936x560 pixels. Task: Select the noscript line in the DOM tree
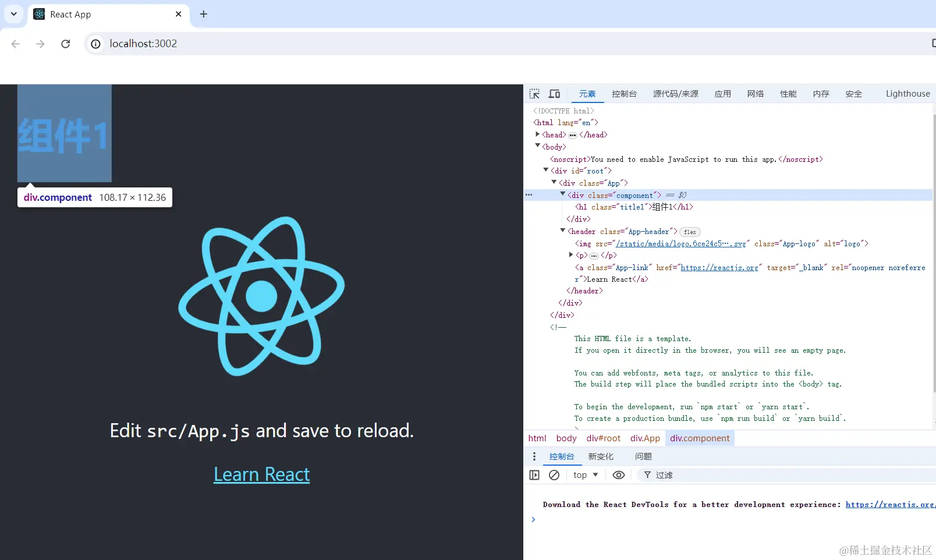tap(686, 159)
